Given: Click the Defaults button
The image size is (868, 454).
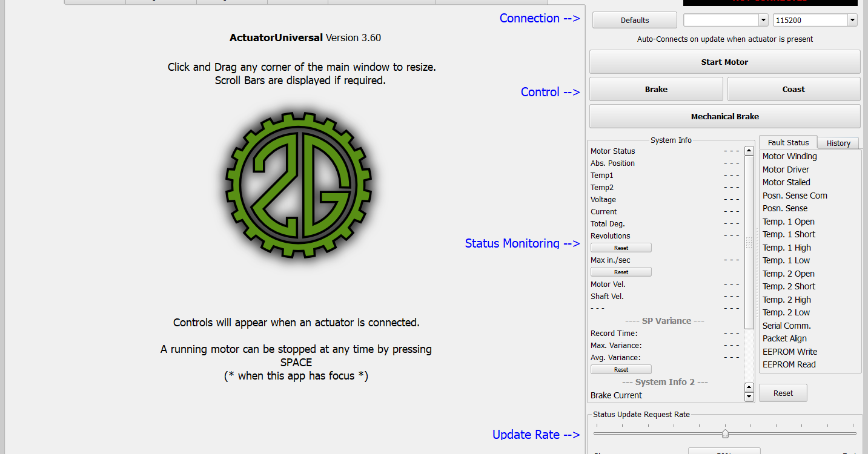Looking at the screenshot, I should (635, 20).
